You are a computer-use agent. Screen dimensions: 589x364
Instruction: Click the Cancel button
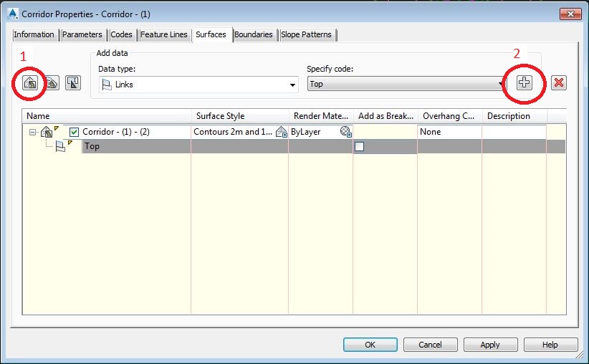point(430,345)
